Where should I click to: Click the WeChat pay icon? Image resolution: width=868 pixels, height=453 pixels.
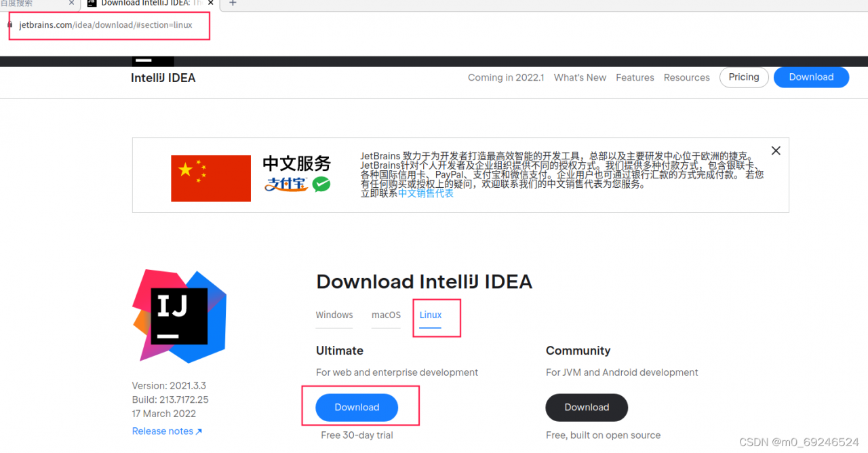pyautogui.click(x=321, y=184)
